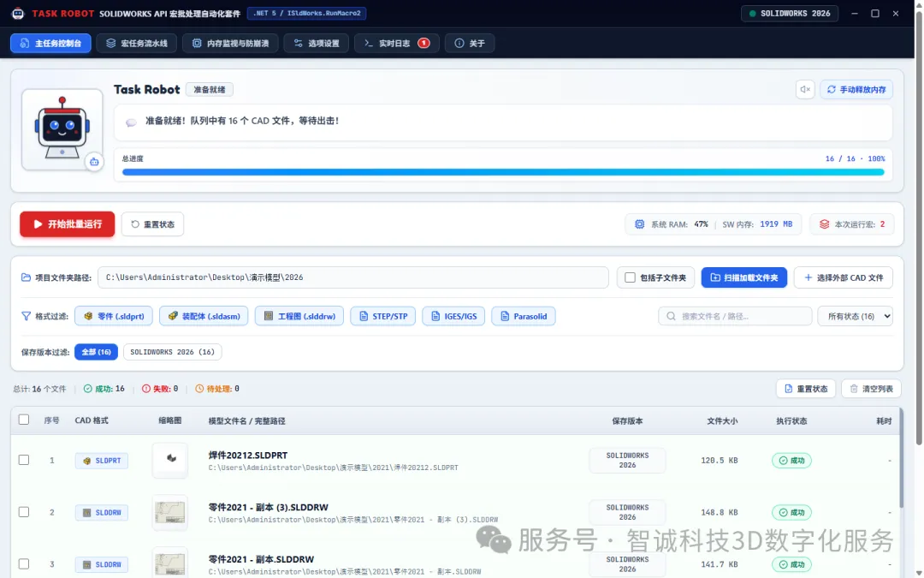Click the layers icon beside 本次运行宏

pos(825,224)
